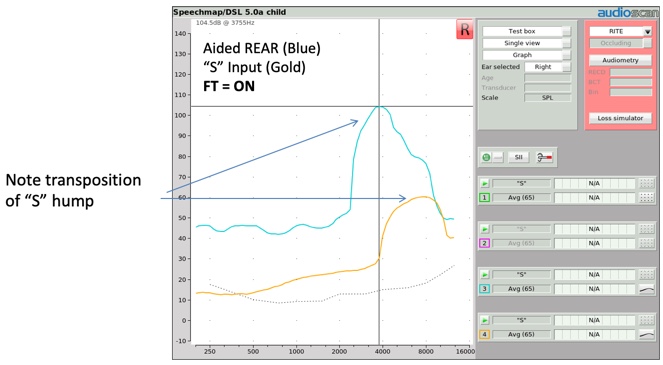
Task: Click the audioscan logo
Action: coord(627,13)
